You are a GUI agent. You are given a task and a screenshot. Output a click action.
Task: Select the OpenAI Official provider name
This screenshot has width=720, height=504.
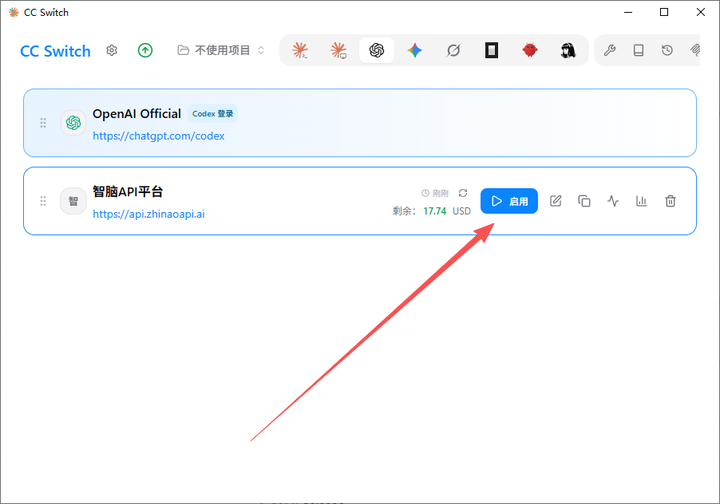pyautogui.click(x=137, y=114)
